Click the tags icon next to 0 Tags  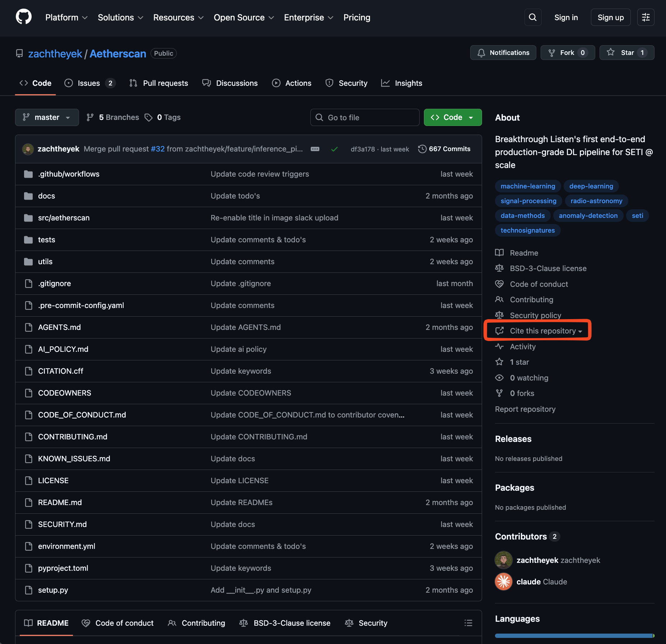tap(149, 117)
